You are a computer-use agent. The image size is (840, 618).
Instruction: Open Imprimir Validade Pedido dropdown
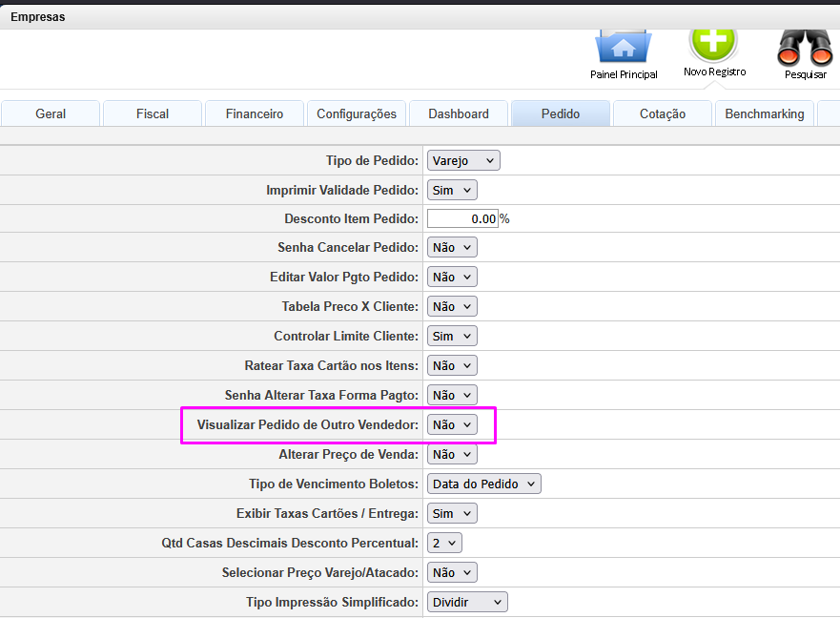(x=452, y=190)
